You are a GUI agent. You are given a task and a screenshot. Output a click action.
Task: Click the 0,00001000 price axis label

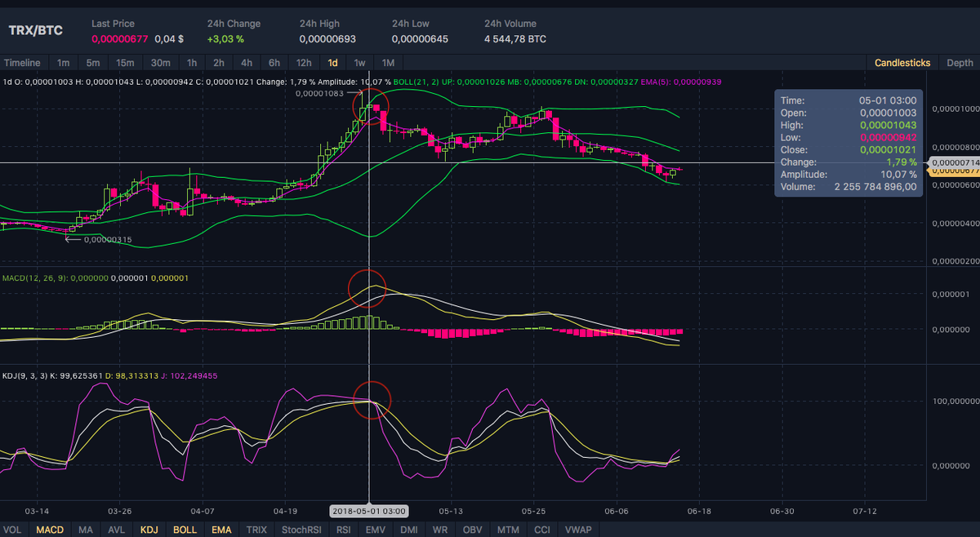click(955, 109)
